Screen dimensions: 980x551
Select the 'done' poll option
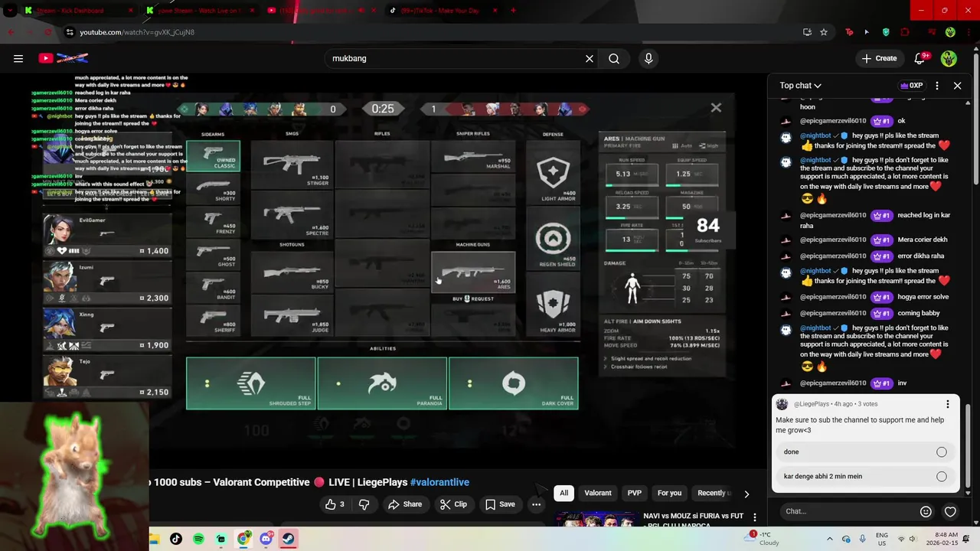point(865,452)
